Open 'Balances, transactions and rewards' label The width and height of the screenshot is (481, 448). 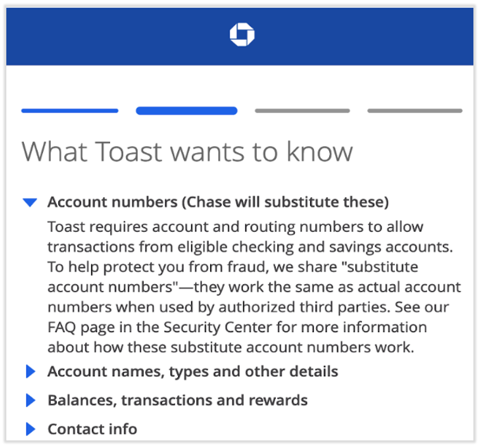click(177, 401)
